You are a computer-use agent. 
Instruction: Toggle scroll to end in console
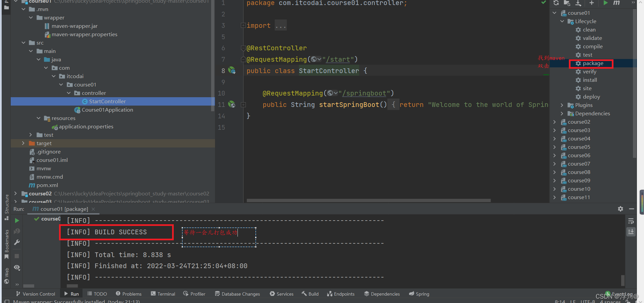(x=631, y=232)
